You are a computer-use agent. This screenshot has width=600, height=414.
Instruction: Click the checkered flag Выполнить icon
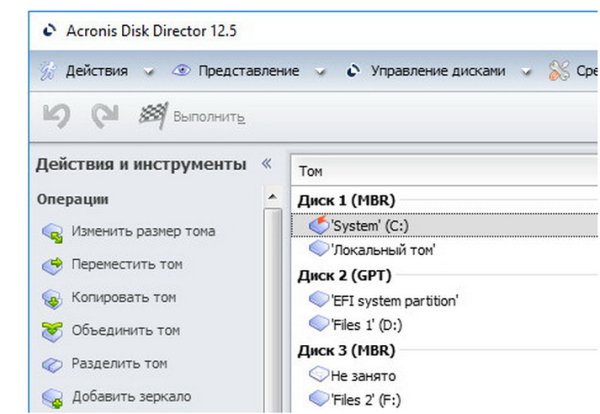(x=153, y=115)
